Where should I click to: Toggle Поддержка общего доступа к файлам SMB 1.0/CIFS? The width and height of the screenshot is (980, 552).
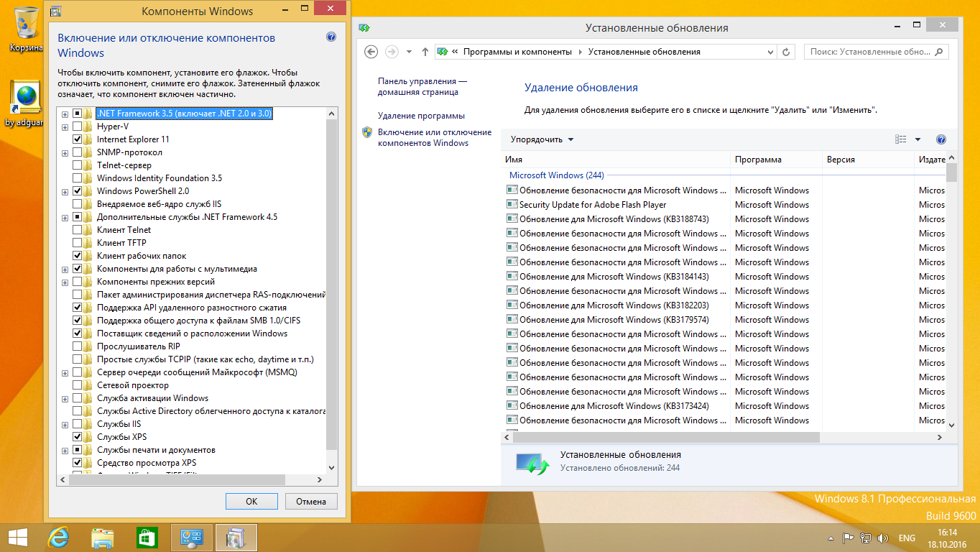(x=77, y=321)
